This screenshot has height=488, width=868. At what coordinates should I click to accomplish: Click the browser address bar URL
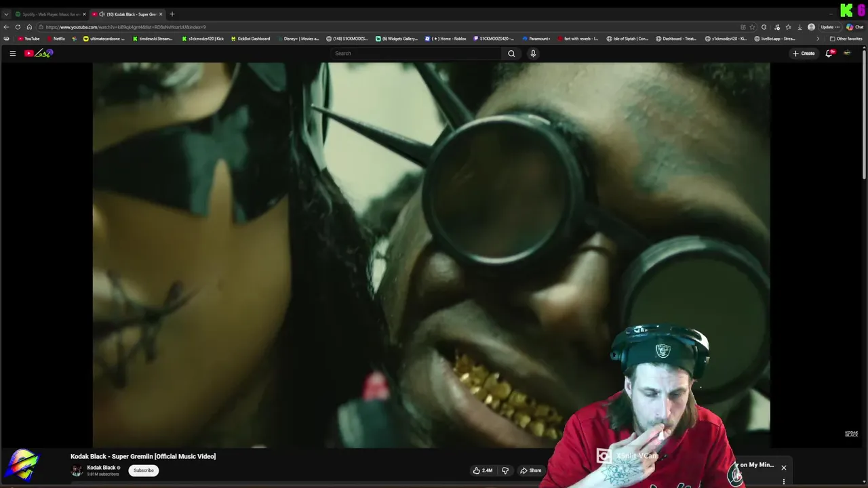tap(125, 27)
